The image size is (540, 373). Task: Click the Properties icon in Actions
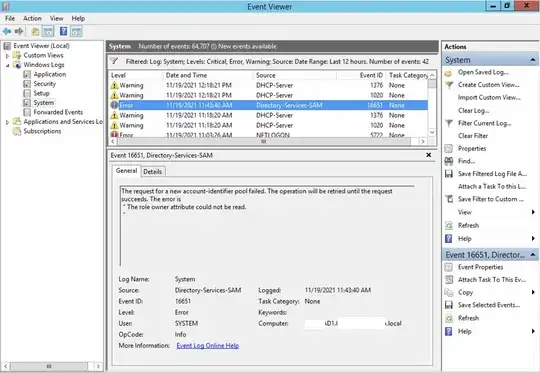click(x=448, y=149)
